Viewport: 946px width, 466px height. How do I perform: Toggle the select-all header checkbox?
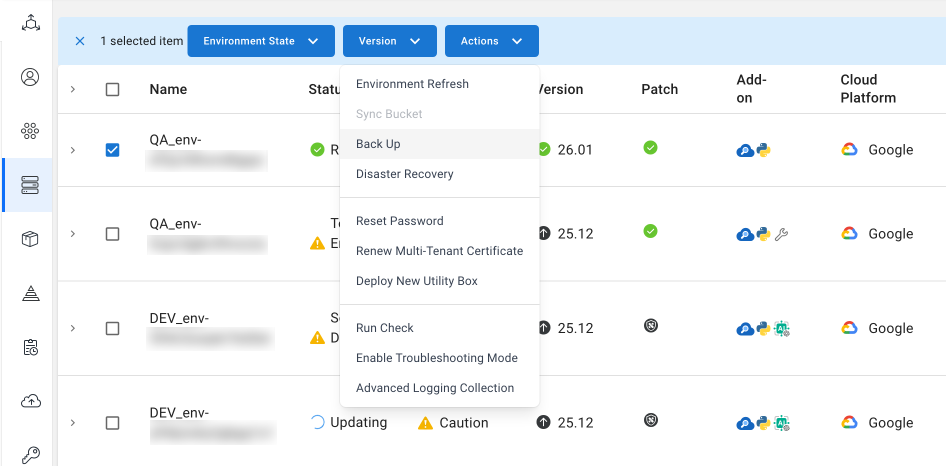tap(112, 89)
